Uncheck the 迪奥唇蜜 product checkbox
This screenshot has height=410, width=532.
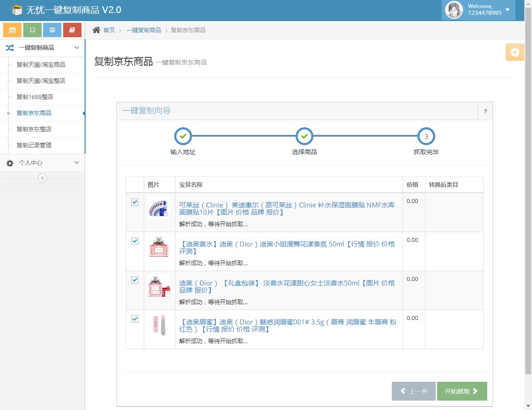[135, 319]
